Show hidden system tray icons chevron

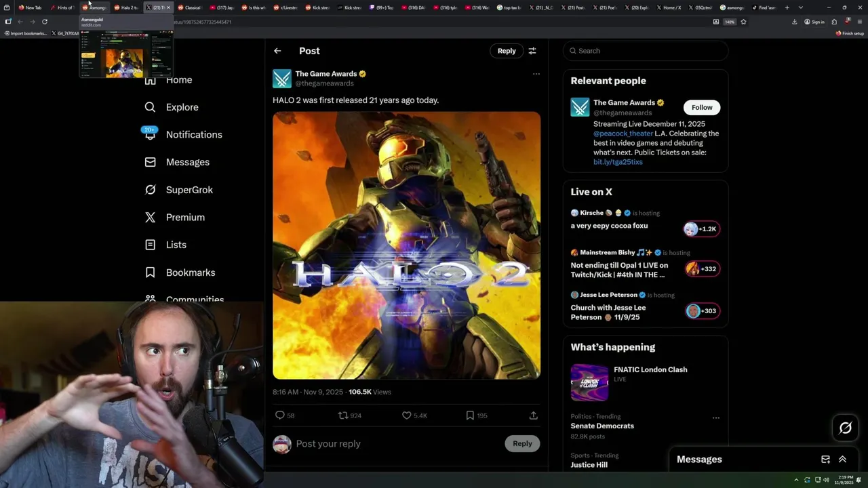pos(796,480)
